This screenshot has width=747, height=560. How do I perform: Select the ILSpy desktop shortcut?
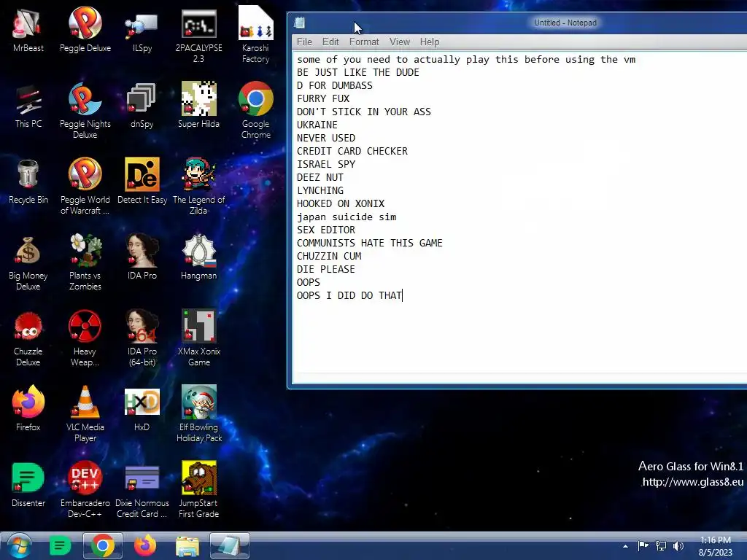coord(142,29)
